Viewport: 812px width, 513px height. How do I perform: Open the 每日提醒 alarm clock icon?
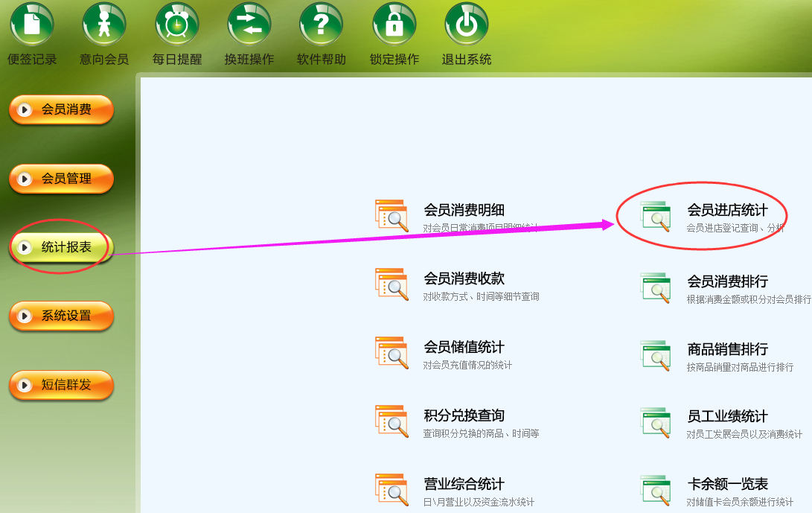(176, 24)
